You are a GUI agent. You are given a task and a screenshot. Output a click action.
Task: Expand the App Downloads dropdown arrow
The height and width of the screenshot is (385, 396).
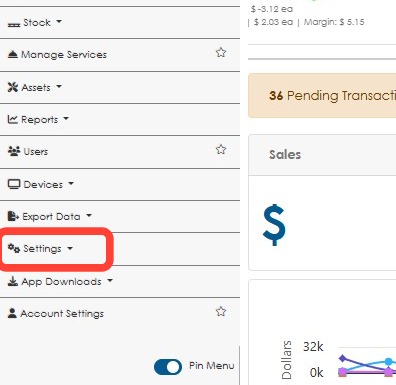[110, 281]
